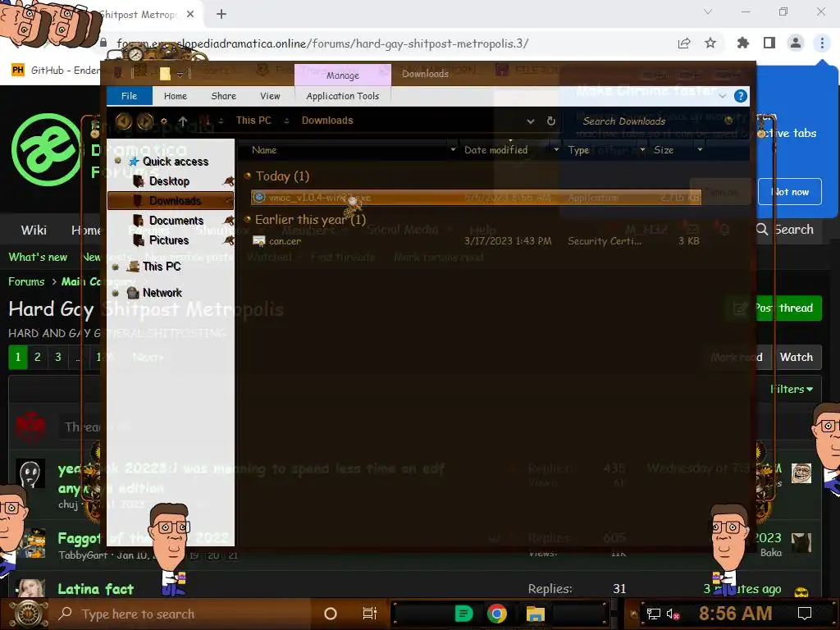
Task: Select Network in the navigation pane
Action: click(162, 293)
